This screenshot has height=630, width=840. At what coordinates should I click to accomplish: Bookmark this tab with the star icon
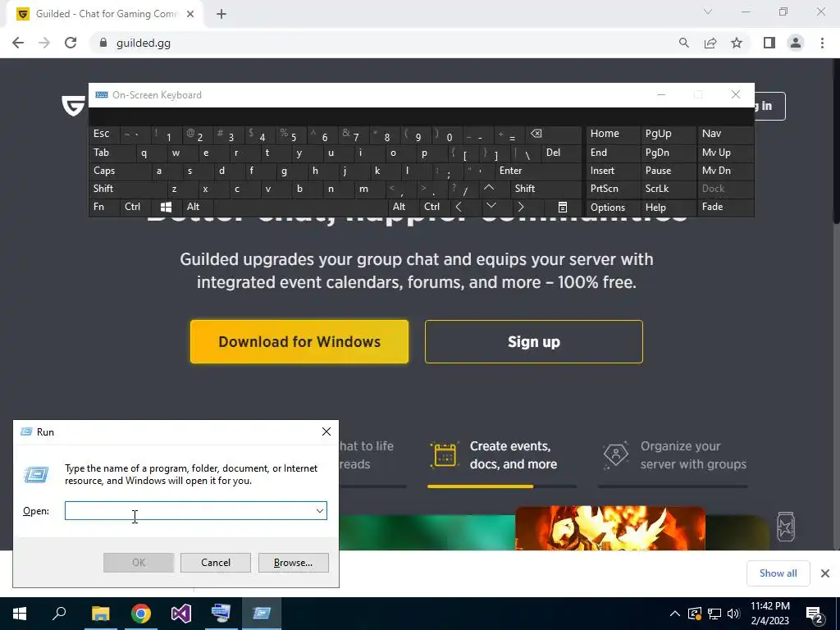(x=737, y=43)
